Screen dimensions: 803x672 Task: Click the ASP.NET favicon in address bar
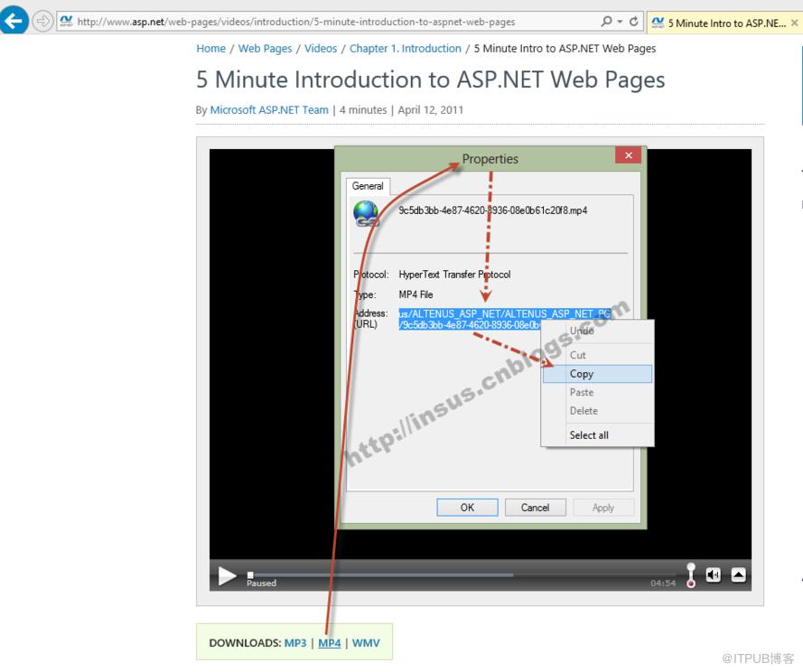tap(66, 22)
